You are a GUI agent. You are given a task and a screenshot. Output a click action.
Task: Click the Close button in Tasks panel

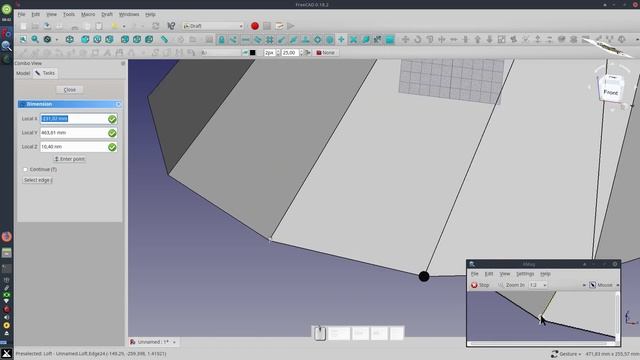(x=69, y=90)
